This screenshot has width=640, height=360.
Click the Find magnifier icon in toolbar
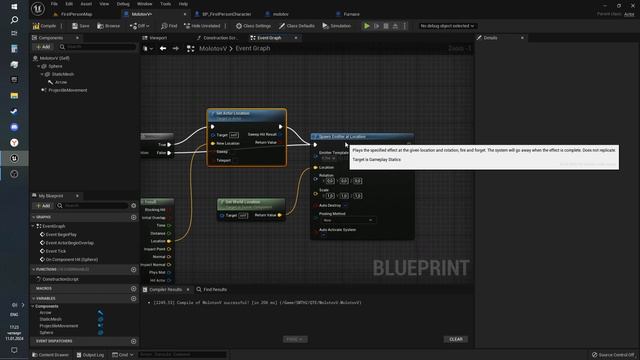164,26
